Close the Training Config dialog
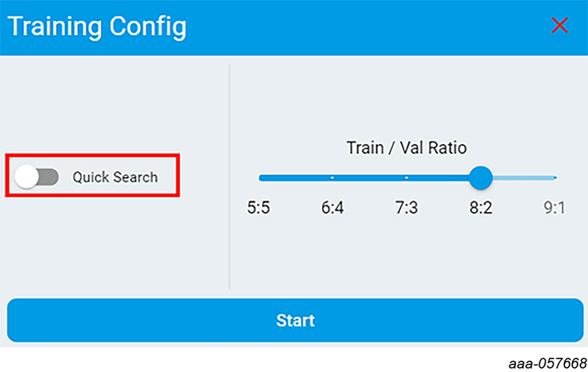The width and height of the screenshot is (588, 372). pos(559,25)
